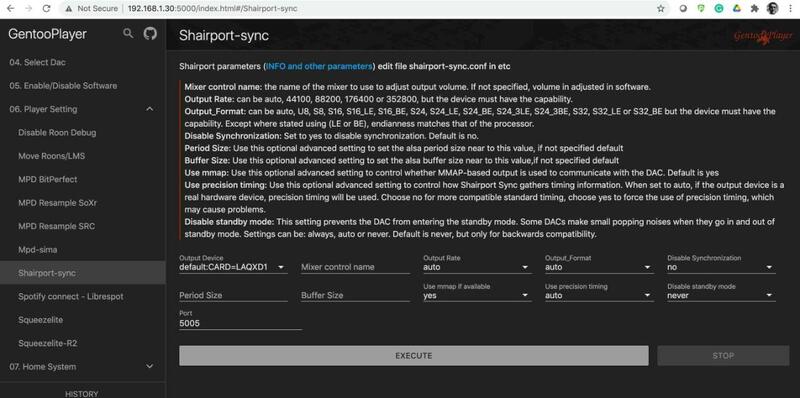Open the Disable standby mode dropdown
This screenshot has height=398, width=800.
[x=721, y=295]
